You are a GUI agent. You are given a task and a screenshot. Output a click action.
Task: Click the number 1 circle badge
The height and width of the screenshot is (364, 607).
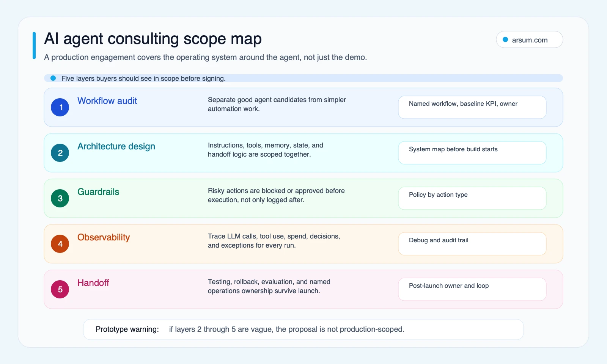pyautogui.click(x=60, y=107)
